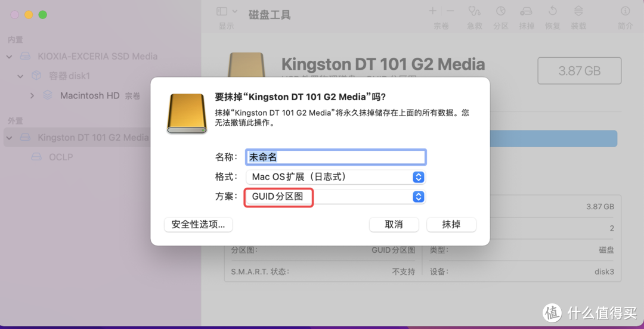This screenshot has width=644, height=329.
Task: Click the disk3 device value
Action: [604, 272]
